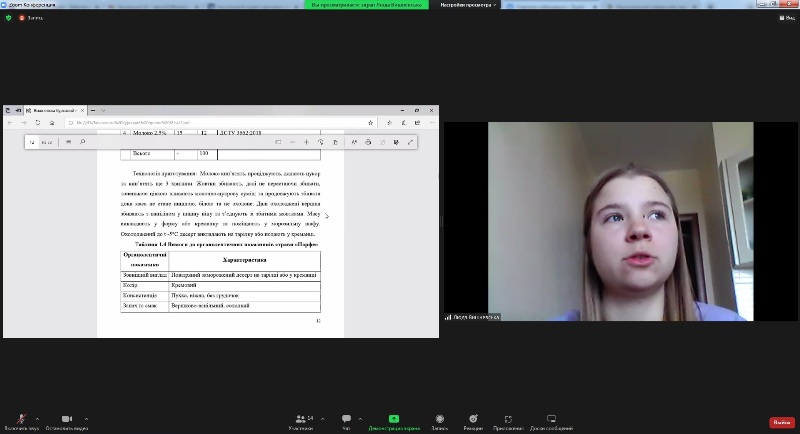Viewport: 800px width, 434px height.
Task: Click the speaker's video thumbnail
Action: pos(620,221)
